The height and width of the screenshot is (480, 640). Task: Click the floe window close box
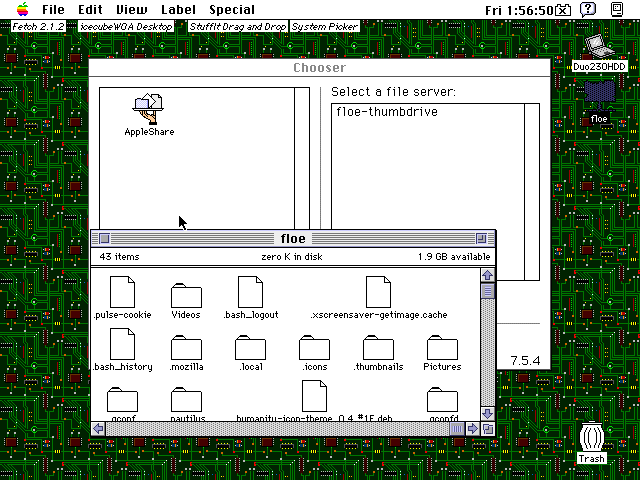click(104, 238)
